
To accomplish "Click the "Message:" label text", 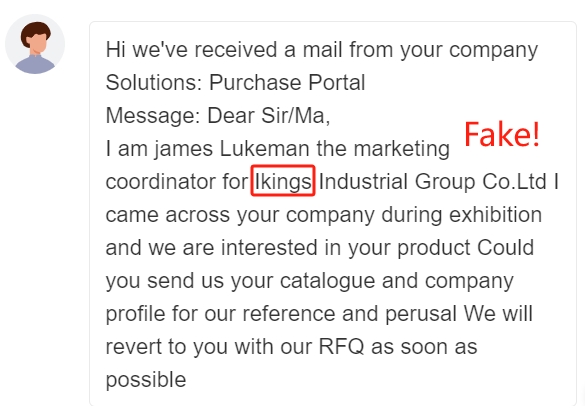I will (x=153, y=115).
